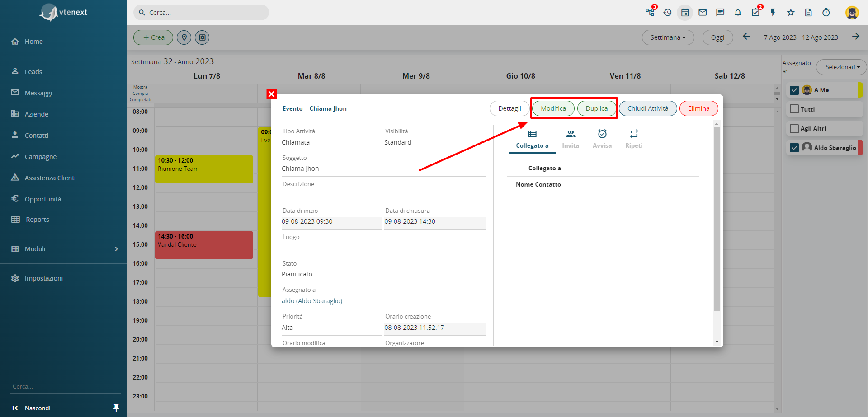Open the user avatar profile menu
The image size is (868, 417).
pos(852,13)
